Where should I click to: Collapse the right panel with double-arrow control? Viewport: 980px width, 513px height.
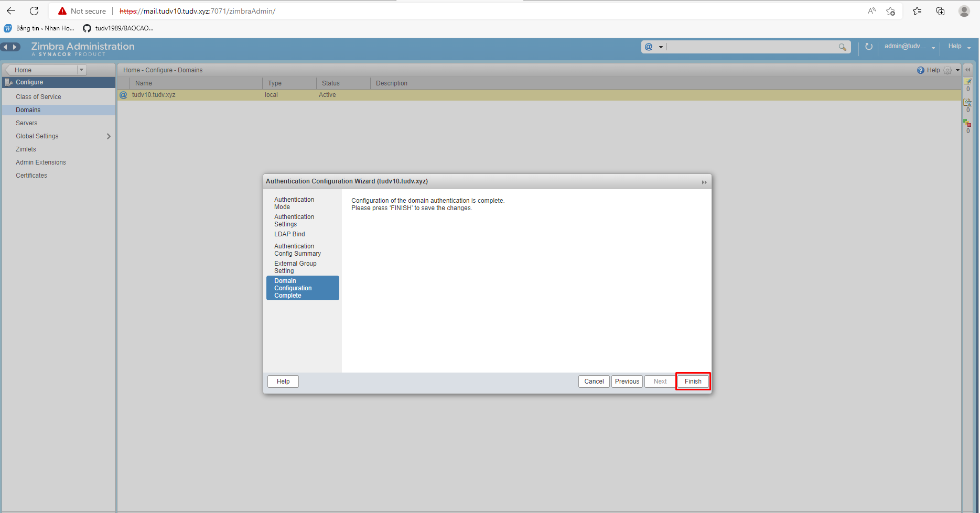click(968, 69)
